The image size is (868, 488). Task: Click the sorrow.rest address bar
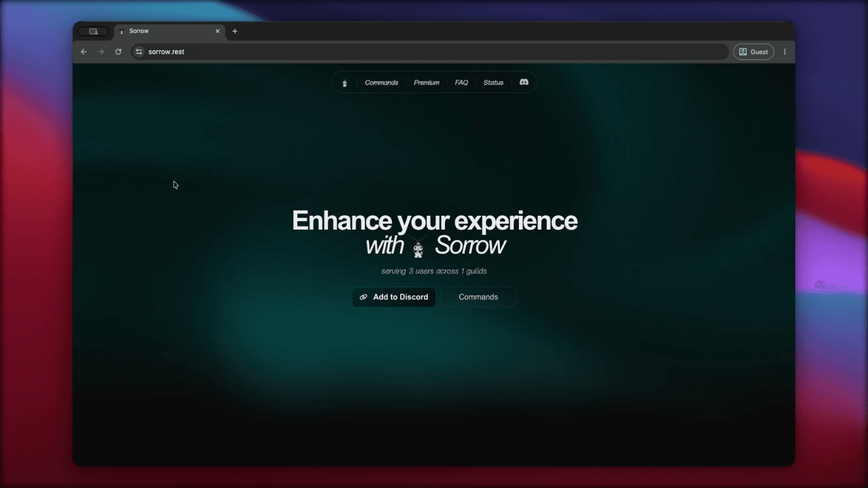[430, 52]
